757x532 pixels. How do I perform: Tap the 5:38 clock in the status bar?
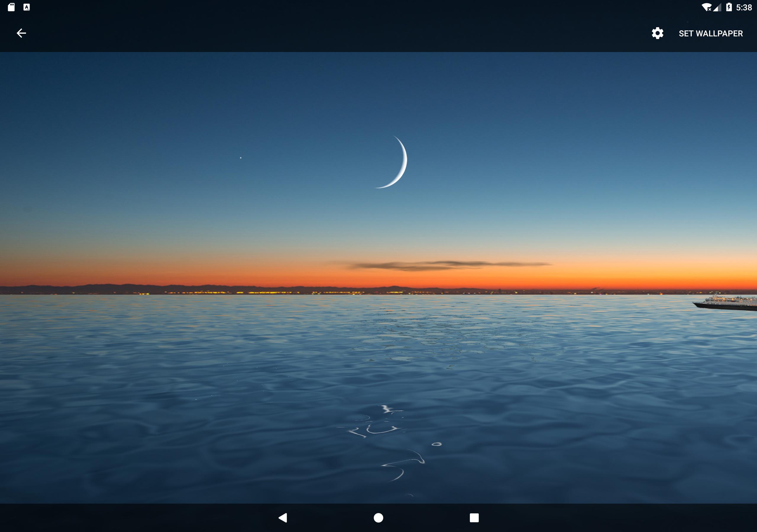point(744,8)
